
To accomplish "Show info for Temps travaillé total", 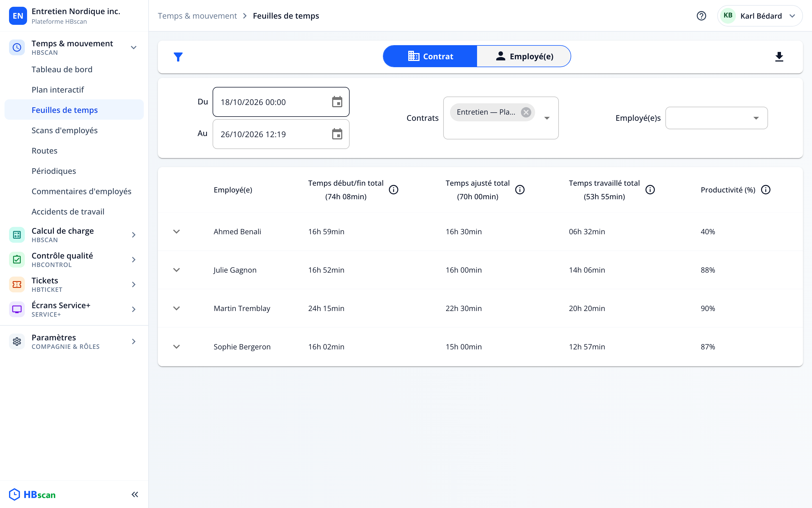I will 650,190.
